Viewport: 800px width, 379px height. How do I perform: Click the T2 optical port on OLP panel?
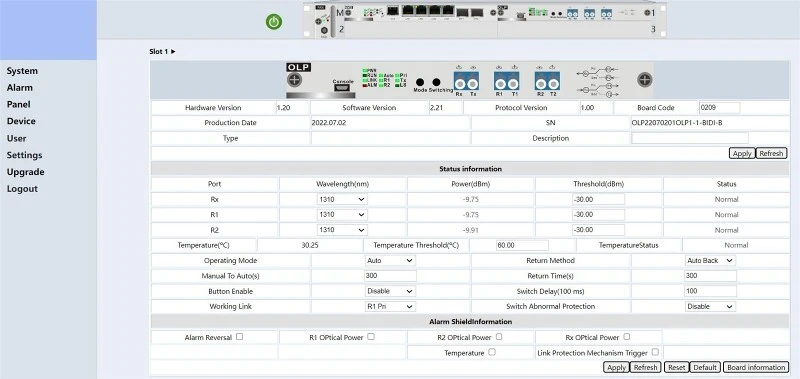pyautogui.click(x=554, y=84)
